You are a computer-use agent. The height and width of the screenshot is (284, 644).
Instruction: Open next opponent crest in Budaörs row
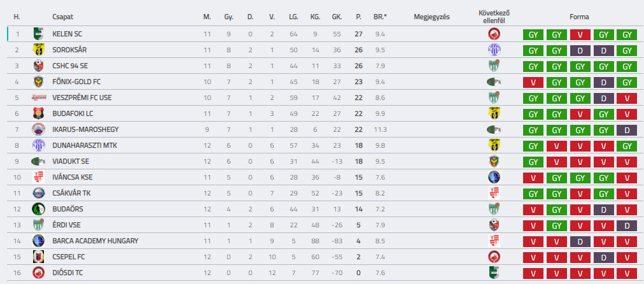tap(494, 209)
